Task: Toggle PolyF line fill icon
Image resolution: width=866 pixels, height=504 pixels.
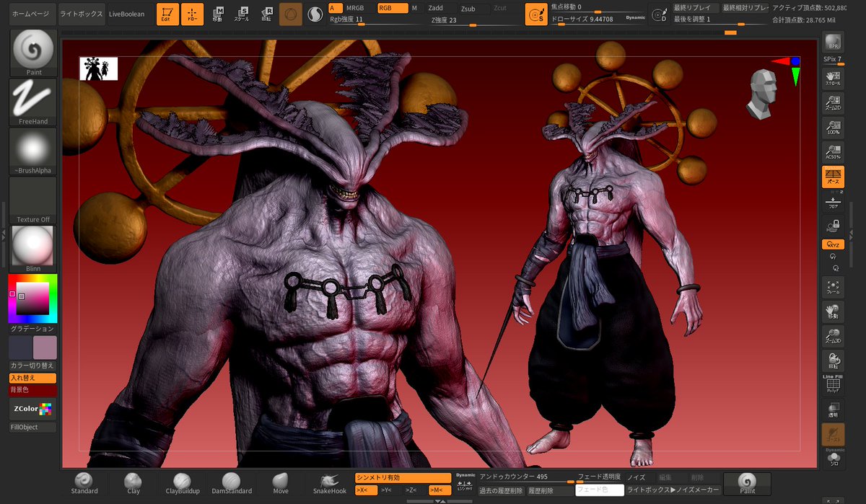Action: point(834,386)
